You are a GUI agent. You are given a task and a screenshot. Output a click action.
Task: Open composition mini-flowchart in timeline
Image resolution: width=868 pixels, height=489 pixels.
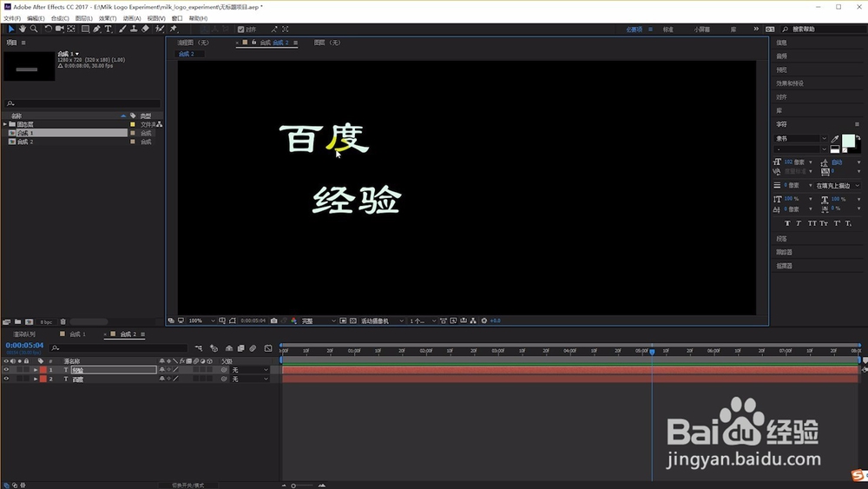199,348
